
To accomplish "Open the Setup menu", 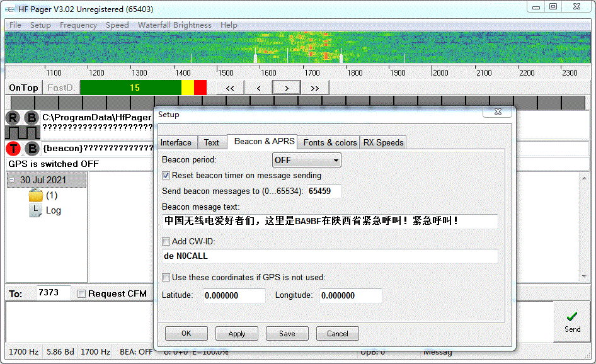I will coord(40,25).
